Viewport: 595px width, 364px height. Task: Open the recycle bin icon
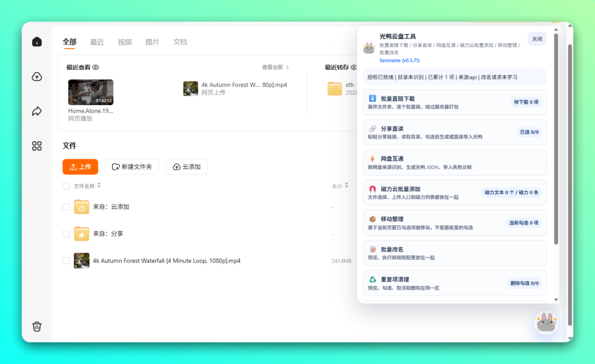tap(37, 327)
